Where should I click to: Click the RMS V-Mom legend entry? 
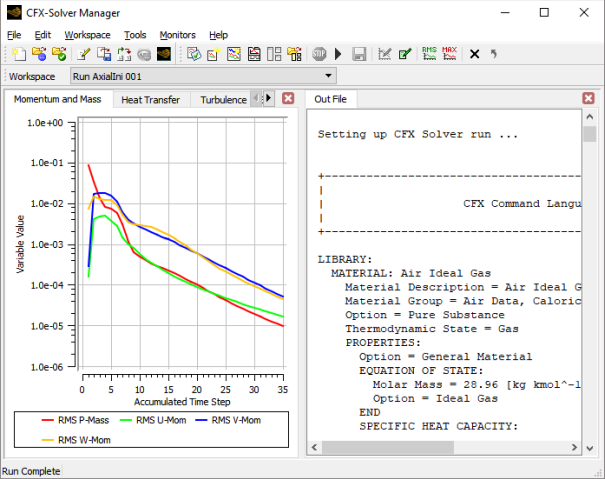(228, 420)
